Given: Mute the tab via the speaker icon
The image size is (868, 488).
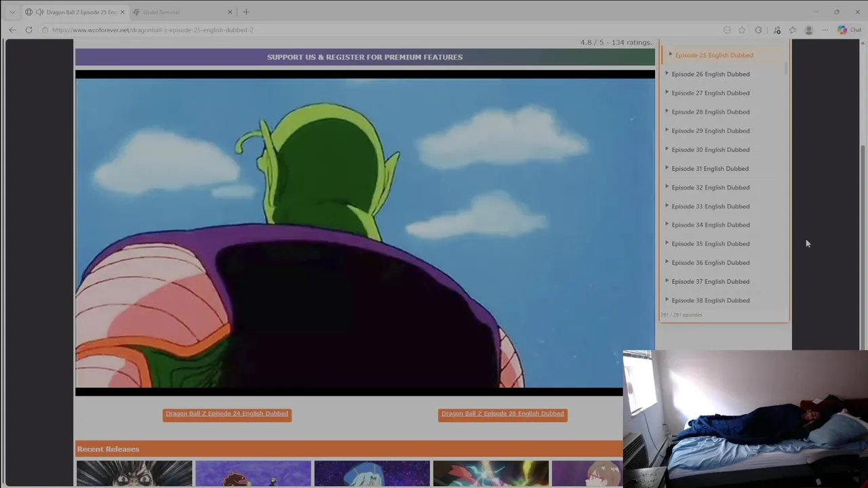Looking at the screenshot, I should 39,12.
